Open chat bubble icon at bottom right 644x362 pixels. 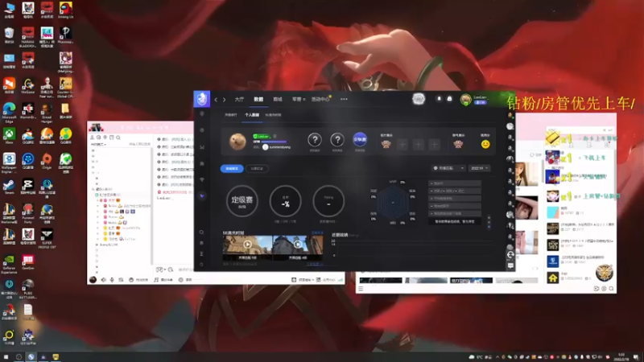click(x=510, y=265)
